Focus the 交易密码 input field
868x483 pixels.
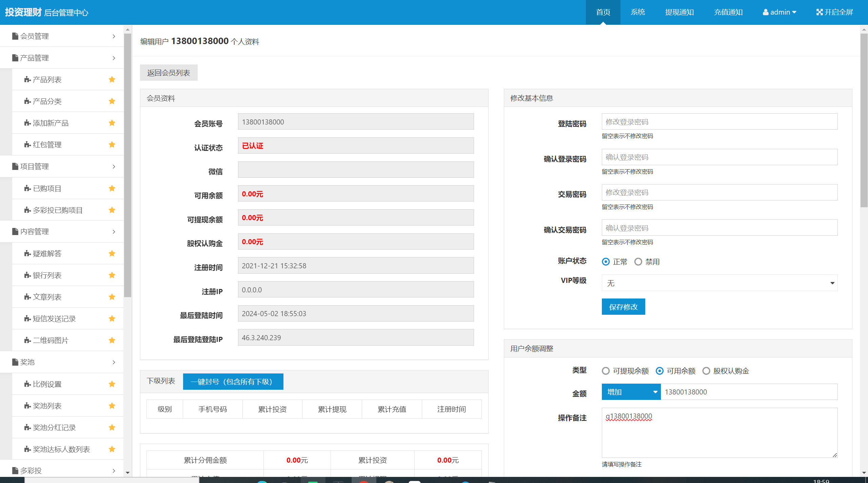(719, 192)
